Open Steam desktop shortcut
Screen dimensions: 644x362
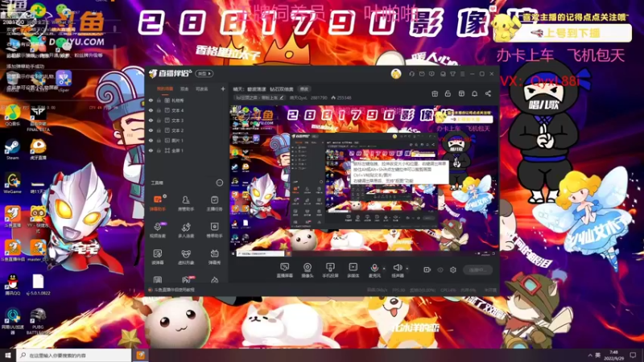pos(12,150)
